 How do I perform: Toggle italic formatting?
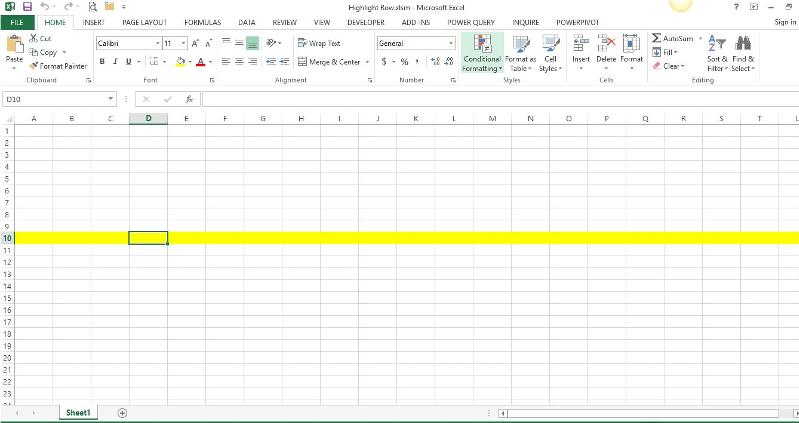pos(115,62)
